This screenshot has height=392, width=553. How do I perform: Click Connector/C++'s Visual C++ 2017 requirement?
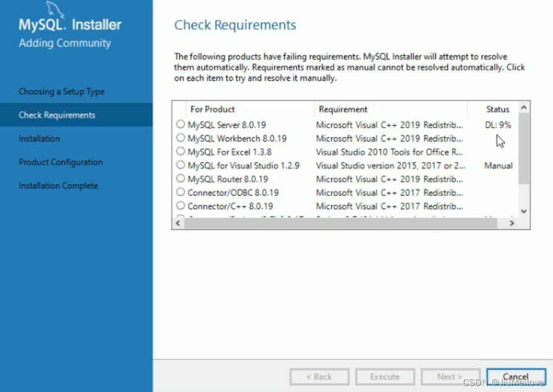(390, 206)
